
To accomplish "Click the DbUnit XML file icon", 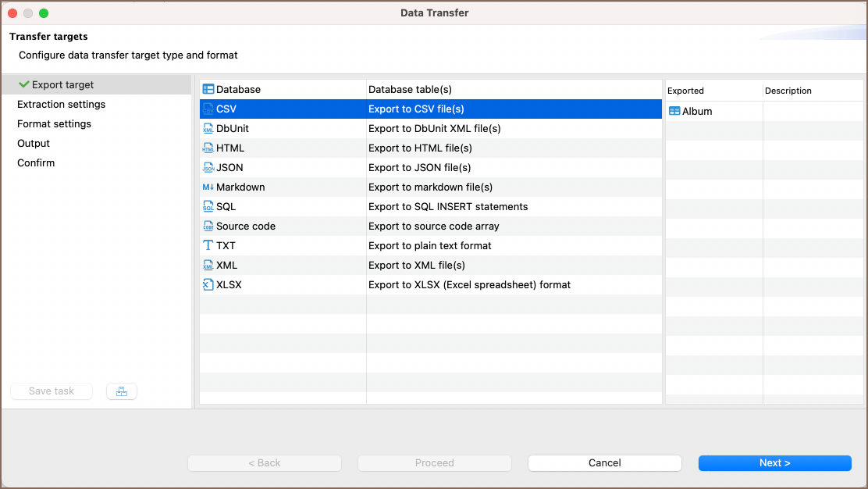I will pos(208,128).
